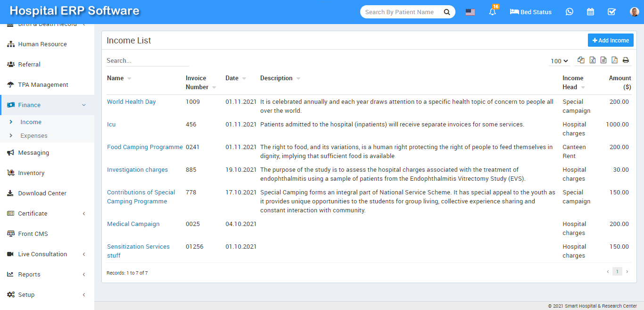Viewport: 644px width, 310px height.
Task: Go to Inventory in the sidebar
Action: click(x=31, y=173)
